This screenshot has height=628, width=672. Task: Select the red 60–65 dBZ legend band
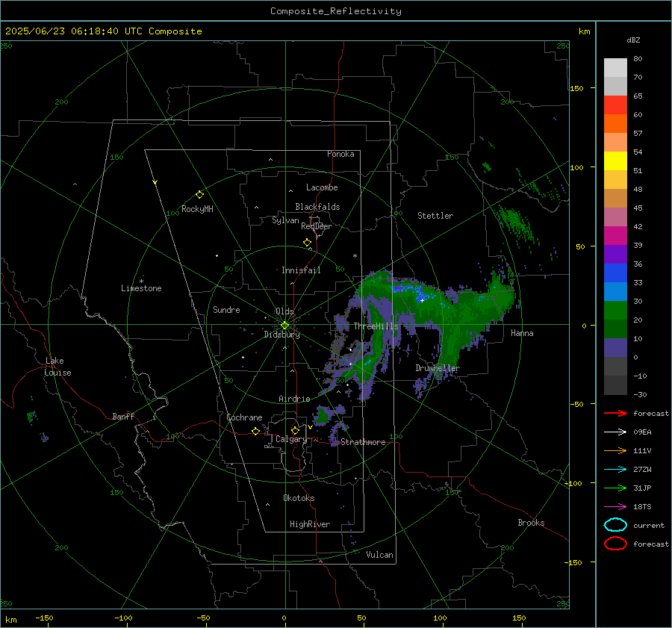(615, 105)
